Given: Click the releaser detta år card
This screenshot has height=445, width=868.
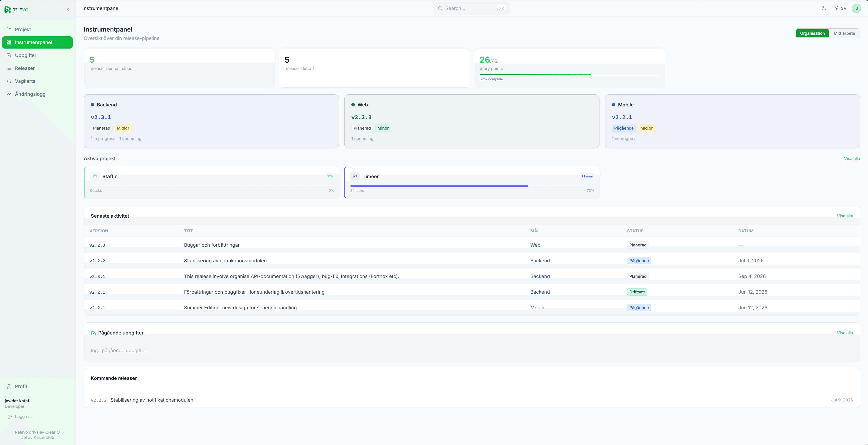Looking at the screenshot, I should pyautogui.click(x=374, y=68).
